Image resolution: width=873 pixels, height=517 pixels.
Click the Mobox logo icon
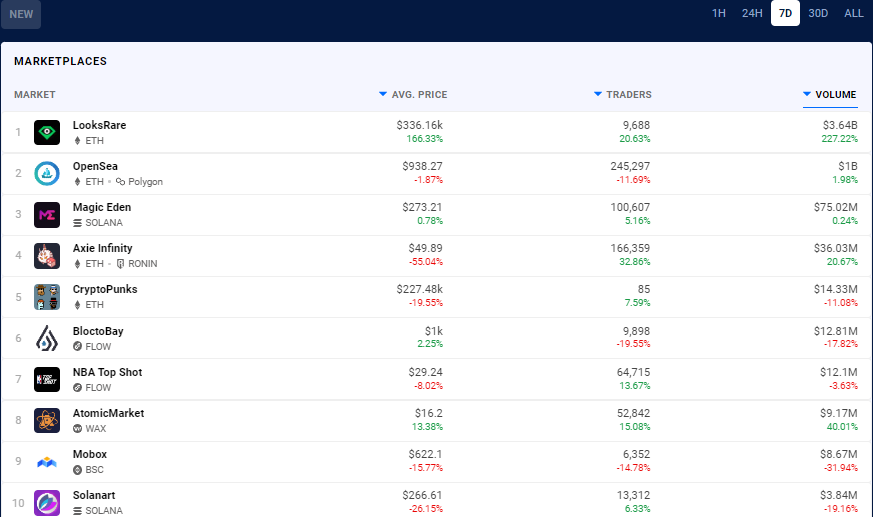pyautogui.click(x=47, y=462)
